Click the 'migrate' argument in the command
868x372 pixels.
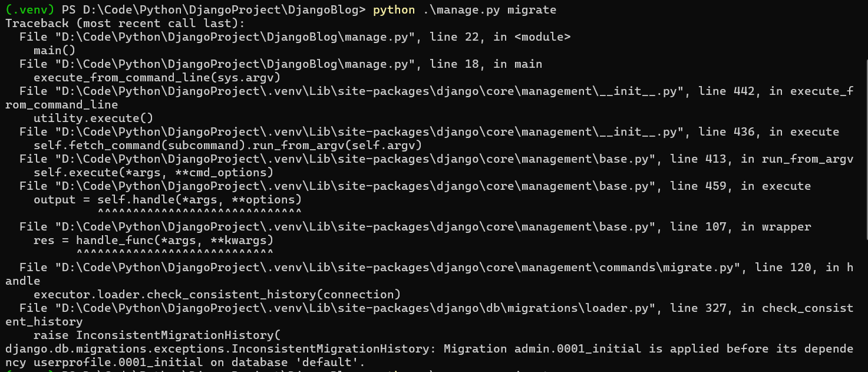(x=535, y=10)
